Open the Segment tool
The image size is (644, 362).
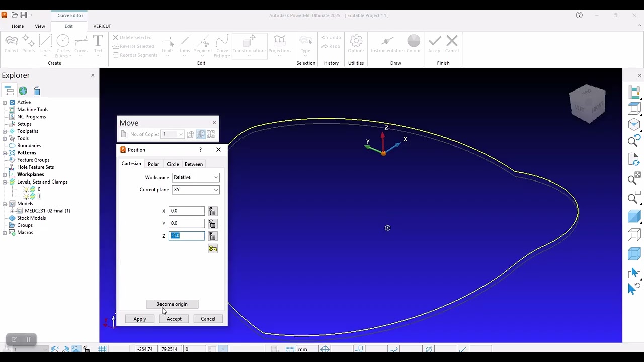pyautogui.click(x=203, y=45)
